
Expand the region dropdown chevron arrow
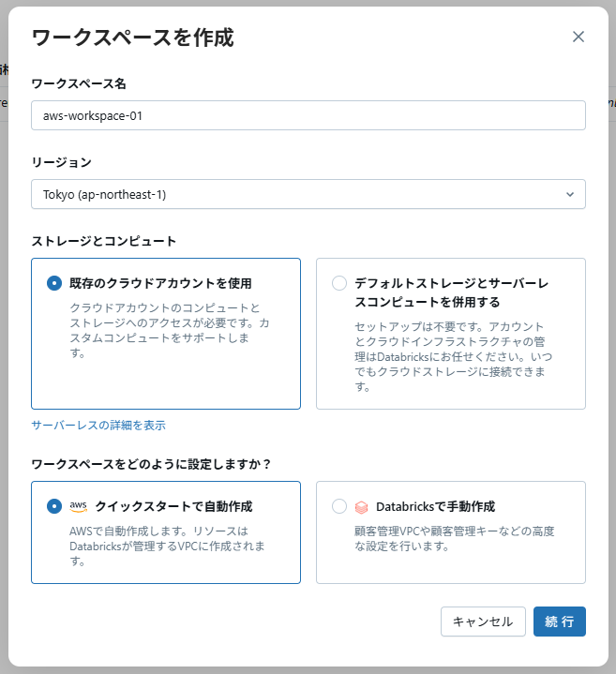pos(570,194)
